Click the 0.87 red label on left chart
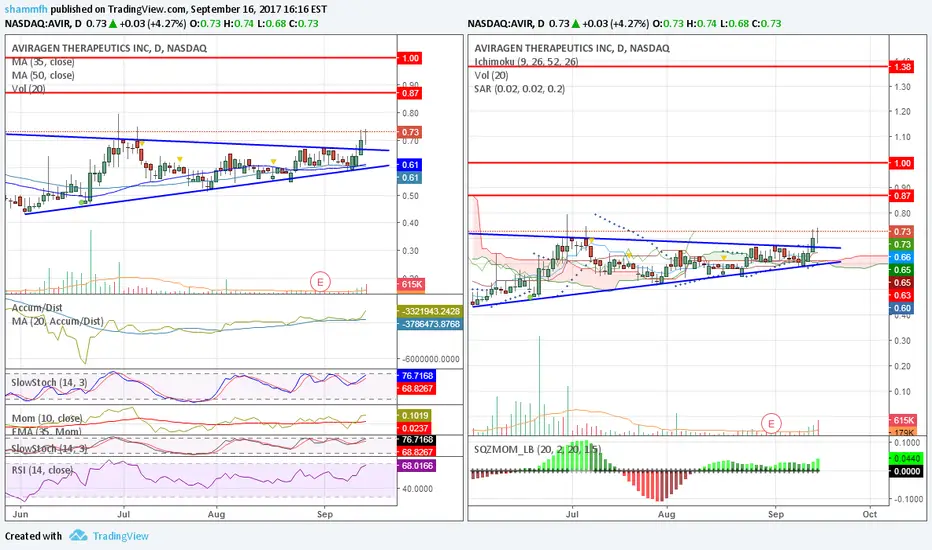The width and height of the screenshot is (932, 550). click(410, 93)
